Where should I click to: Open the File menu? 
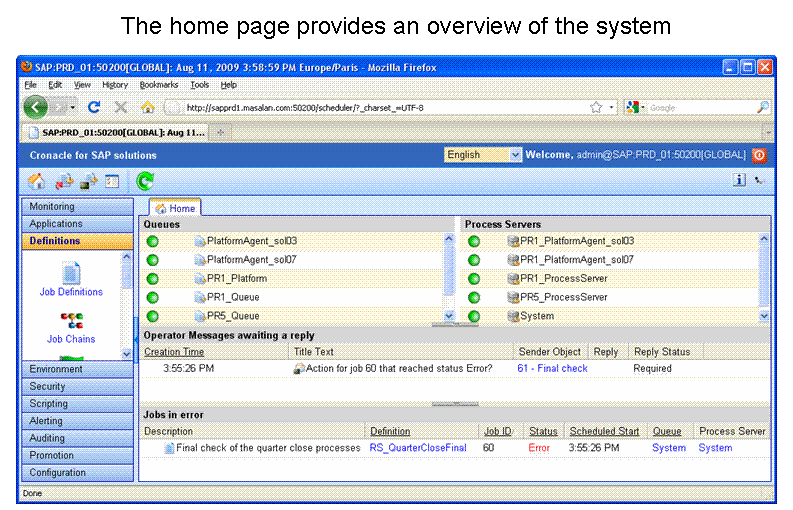(30, 85)
